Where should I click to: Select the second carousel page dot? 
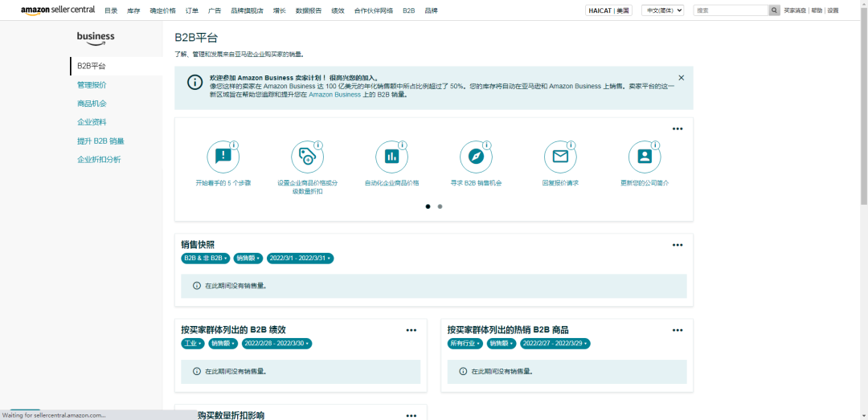click(x=440, y=206)
